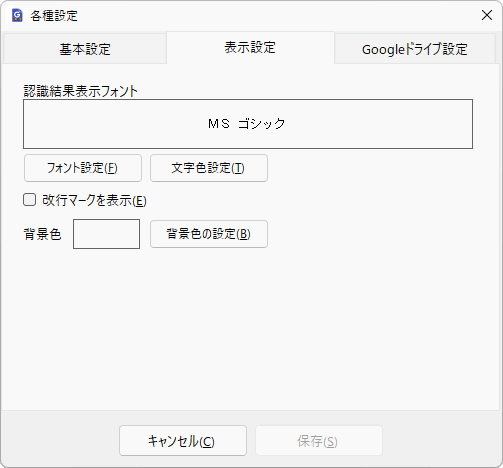This screenshot has width=503, height=468.
Task: Click the white 背景色 color swatch
Action: pos(106,234)
